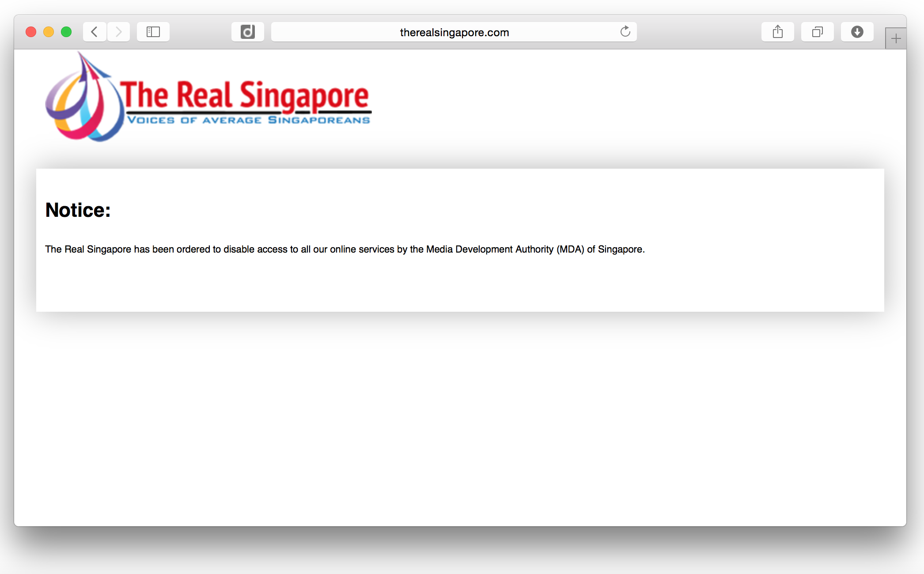
Task: Click the 'Notice:' heading
Action: coord(78,210)
